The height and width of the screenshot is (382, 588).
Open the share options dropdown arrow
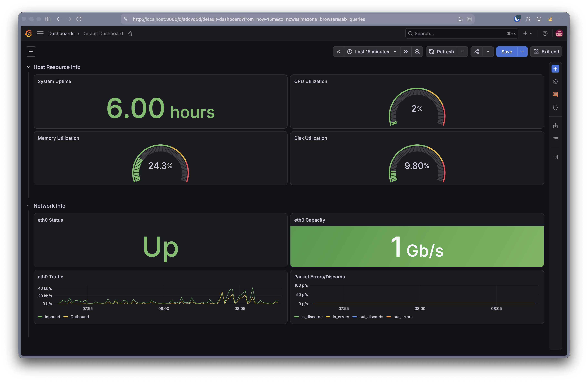488,52
